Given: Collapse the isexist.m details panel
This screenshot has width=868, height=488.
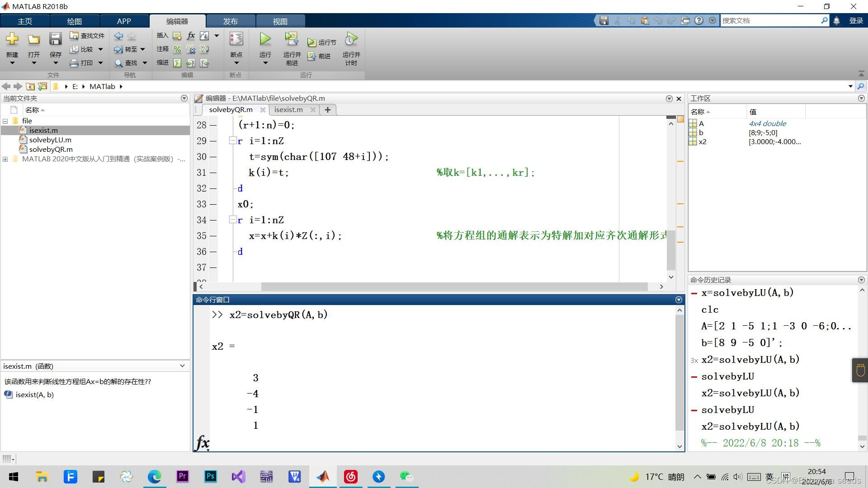Looking at the screenshot, I should (x=182, y=366).
